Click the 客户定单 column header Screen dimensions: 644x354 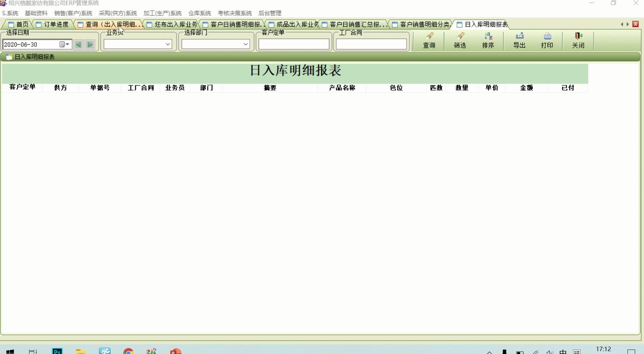coord(22,87)
